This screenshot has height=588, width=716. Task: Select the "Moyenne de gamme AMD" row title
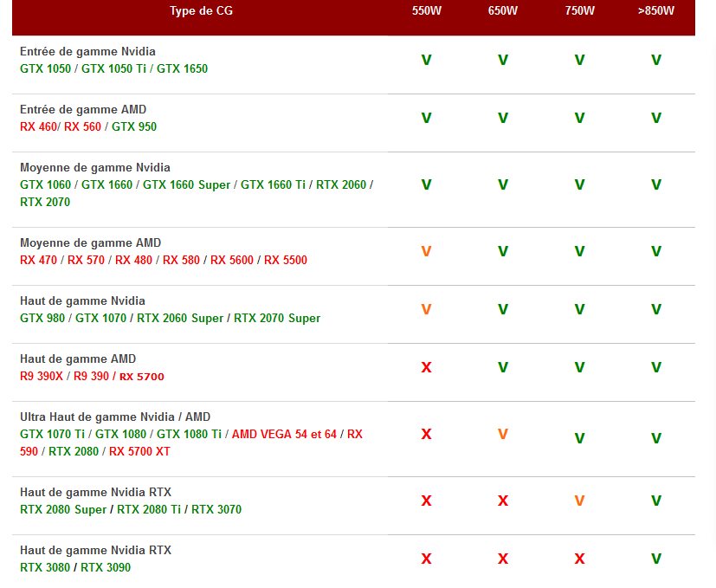(x=90, y=243)
